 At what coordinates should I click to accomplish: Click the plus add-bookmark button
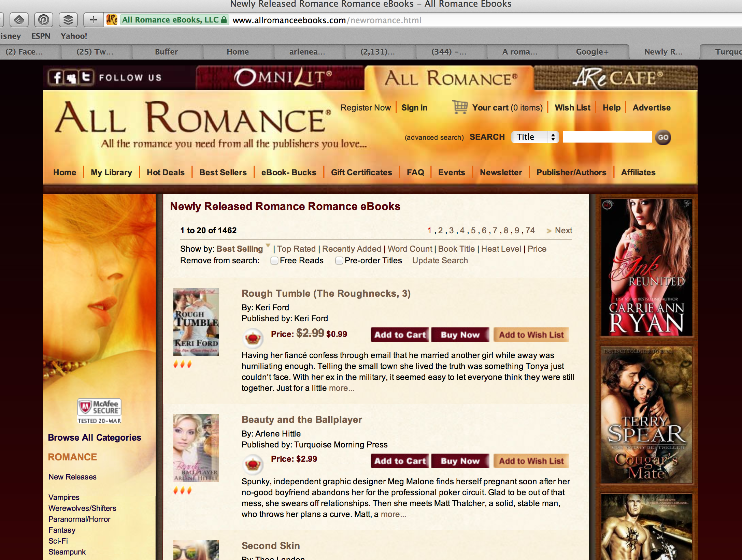(93, 20)
